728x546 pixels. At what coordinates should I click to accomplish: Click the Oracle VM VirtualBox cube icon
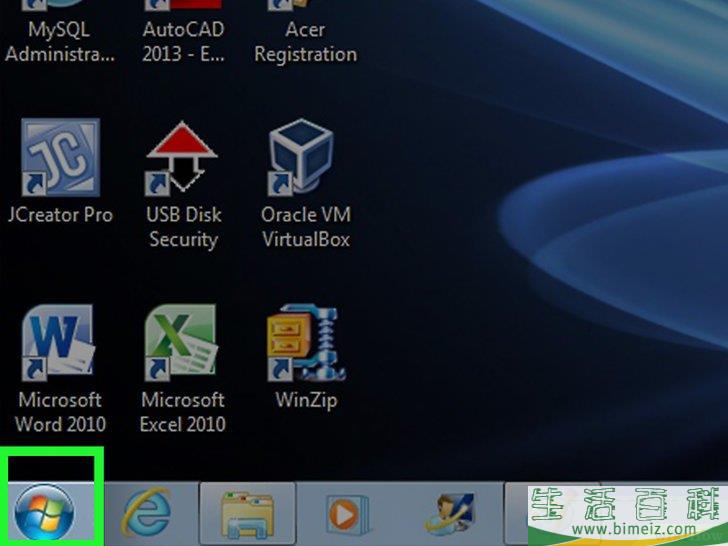coord(304,158)
